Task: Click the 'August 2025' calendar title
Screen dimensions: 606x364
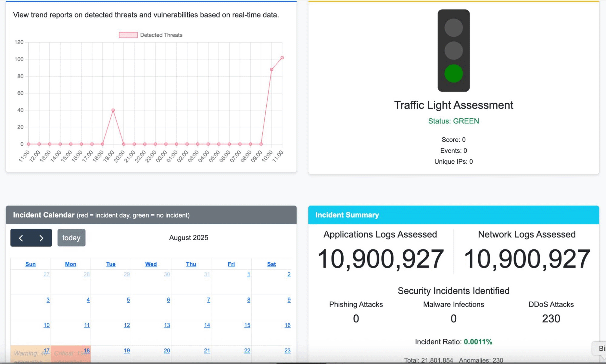Action: (x=189, y=238)
